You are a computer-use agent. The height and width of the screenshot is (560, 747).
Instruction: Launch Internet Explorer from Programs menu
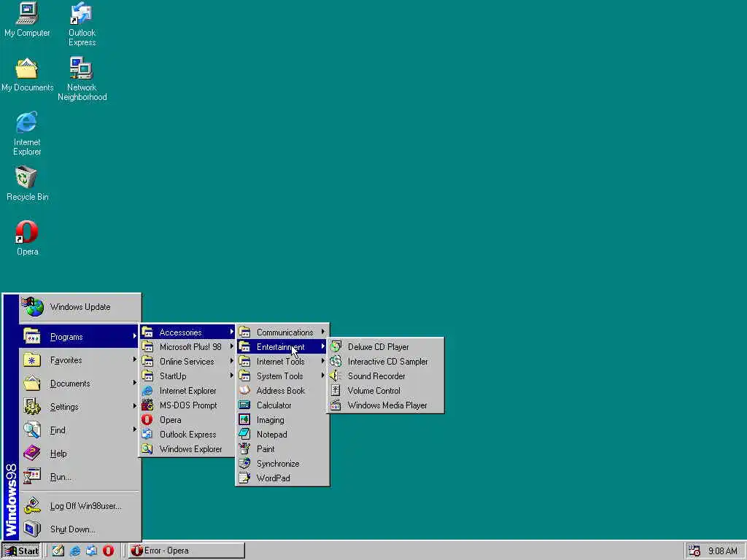click(x=187, y=391)
